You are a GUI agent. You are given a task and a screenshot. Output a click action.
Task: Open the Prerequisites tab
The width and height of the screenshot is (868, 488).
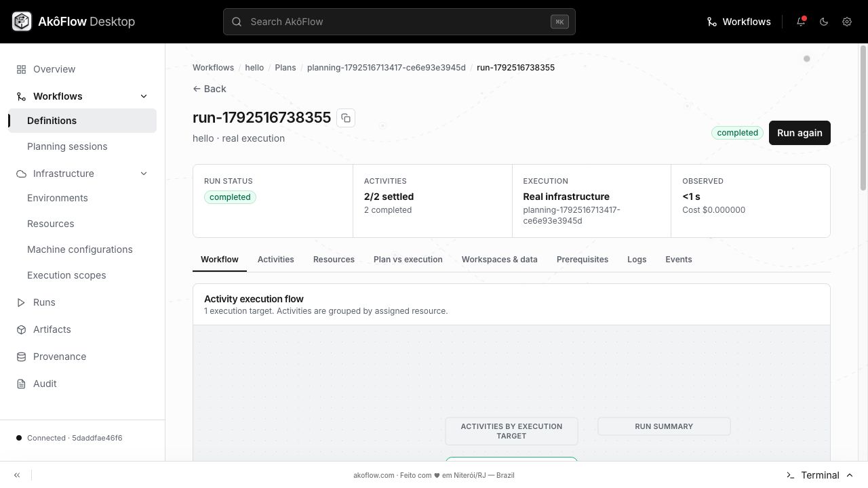pyautogui.click(x=583, y=260)
